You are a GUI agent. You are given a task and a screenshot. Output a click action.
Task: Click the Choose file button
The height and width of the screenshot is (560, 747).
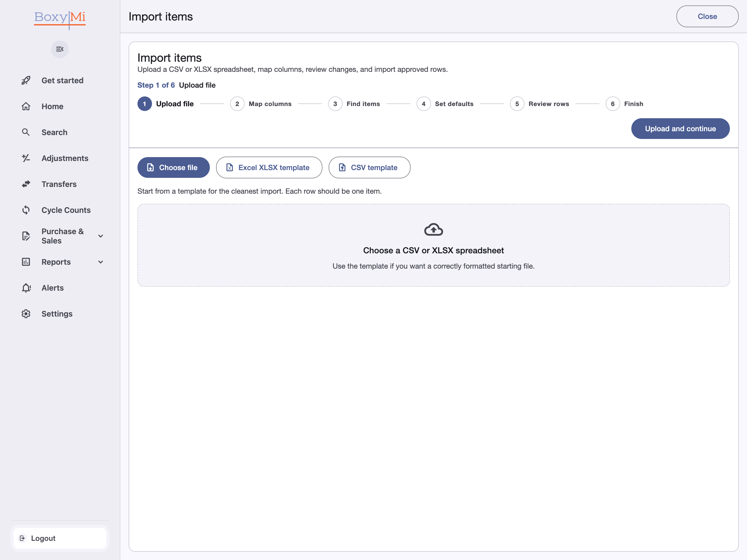(174, 167)
